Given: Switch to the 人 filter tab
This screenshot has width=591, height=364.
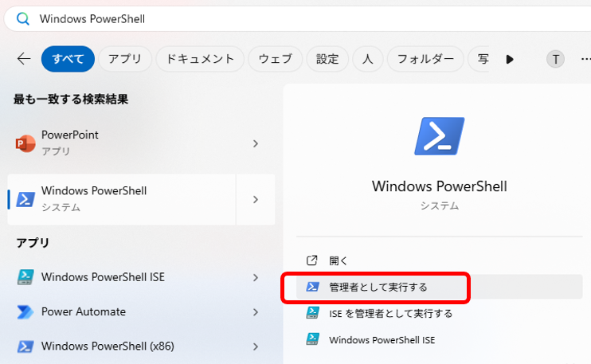Looking at the screenshot, I should pyautogui.click(x=367, y=59).
